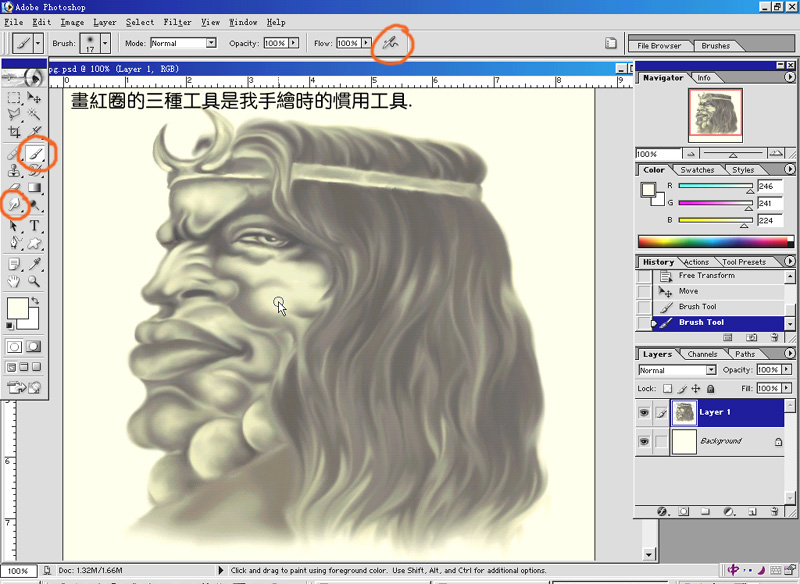
Task: Pick the Smudge tool
Action: (x=14, y=205)
